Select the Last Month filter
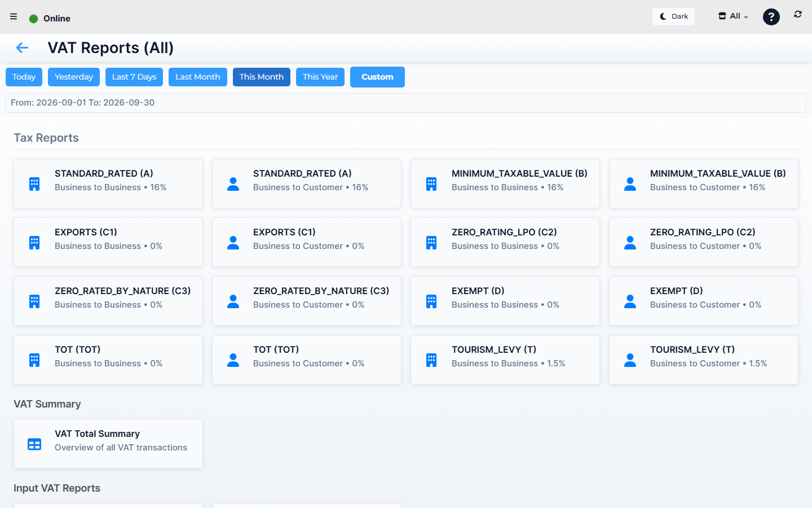The height and width of the screenshot is (508, 812). tap(198, 77)
